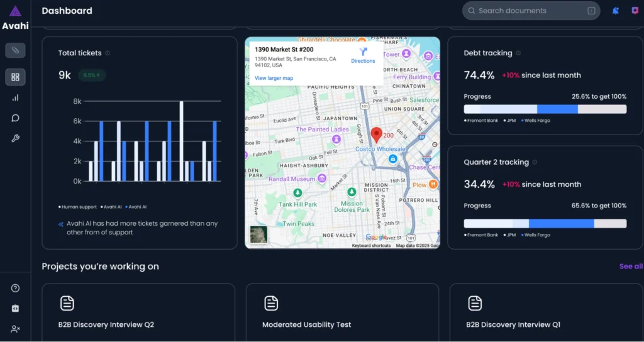644x342 pixels.
Task: Open the notifications bell icon
Action: 615,11
